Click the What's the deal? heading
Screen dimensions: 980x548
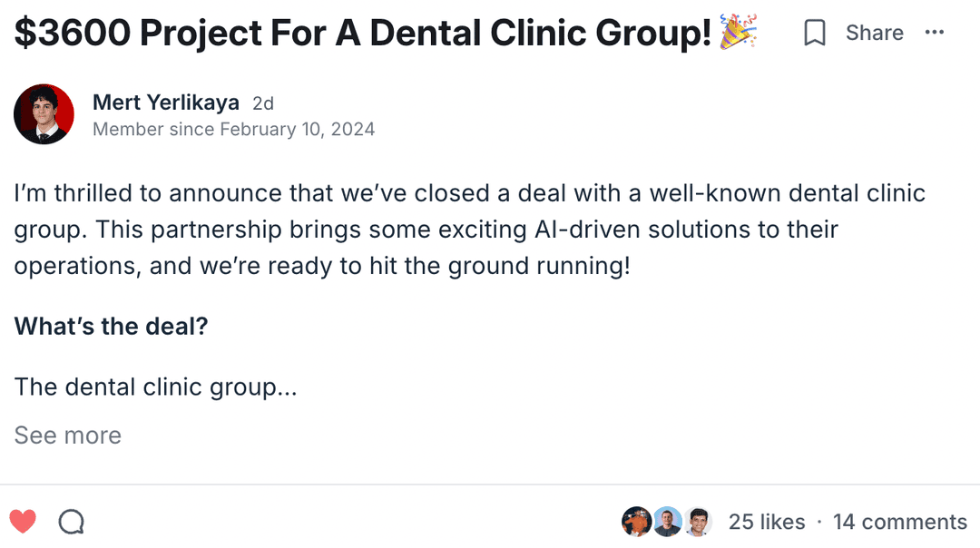click(x=111, y=326)
